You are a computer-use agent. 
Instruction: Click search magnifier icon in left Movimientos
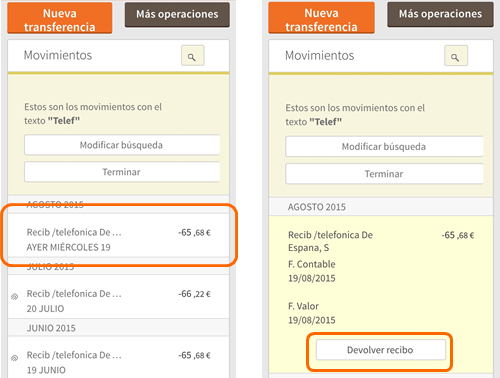tap(192, 56)
